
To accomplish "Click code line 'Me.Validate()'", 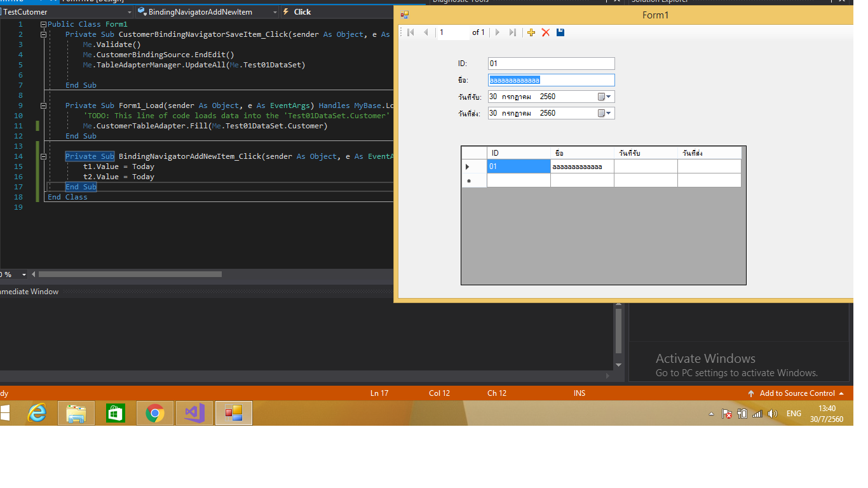I will pyautogui.click(x=112, y=44).
